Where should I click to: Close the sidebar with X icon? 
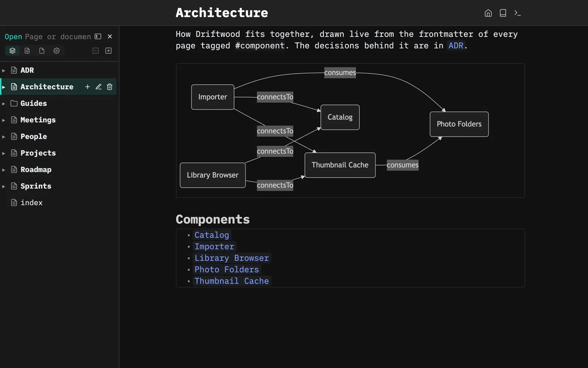[110, 36]
